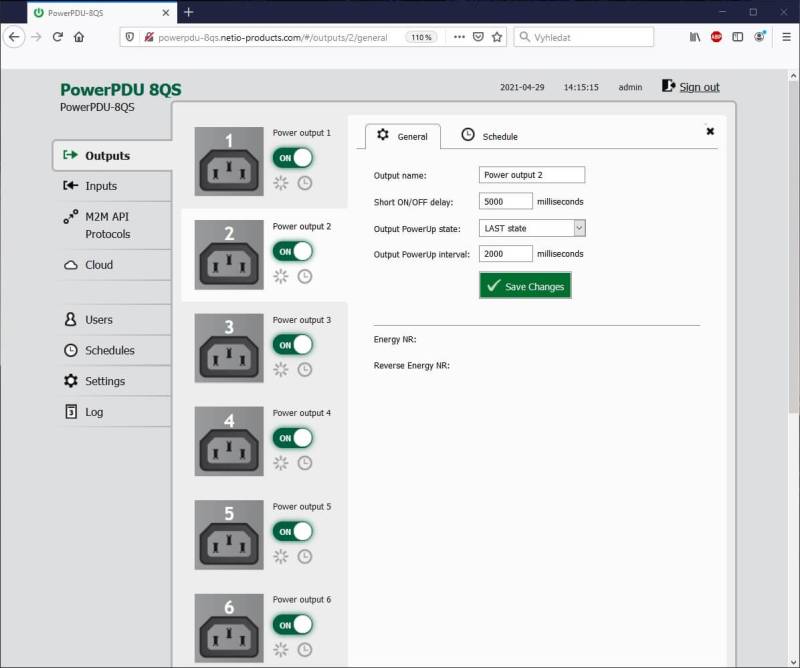800x668 pixels.
Task: Click the Save Changes button
Action: pos(525,285)
